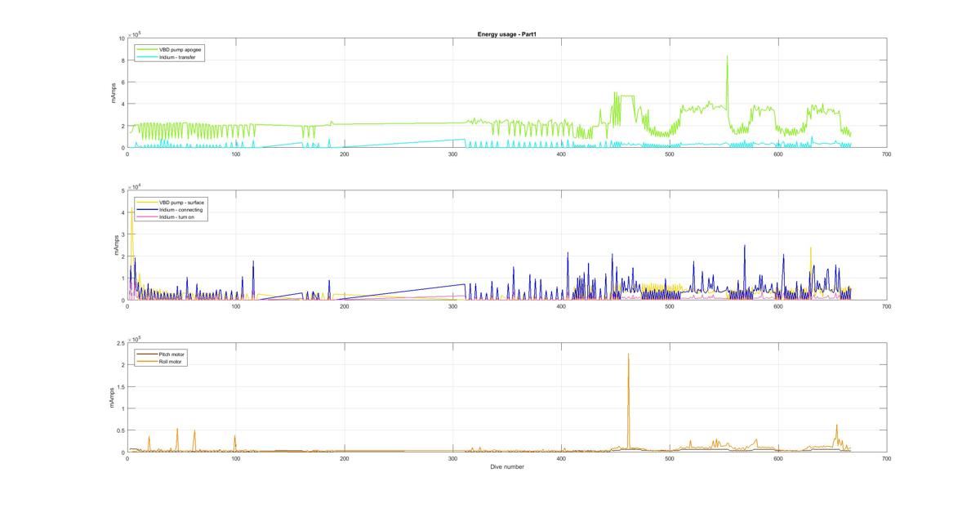The width and height of the screenshot is (980, 508).
Task: Click the 'Energy usage - Part1' plot title
Action: pos(505,34)
